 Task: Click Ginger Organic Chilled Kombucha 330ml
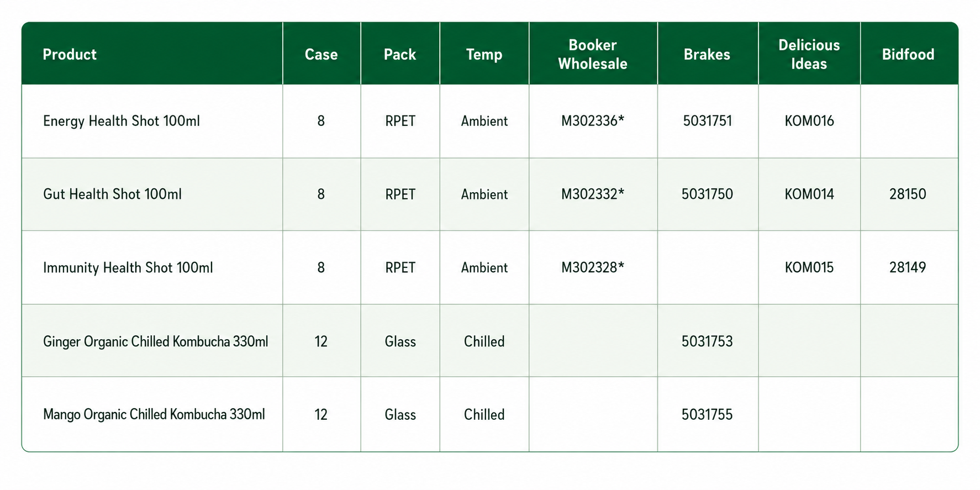click(155, 341)
